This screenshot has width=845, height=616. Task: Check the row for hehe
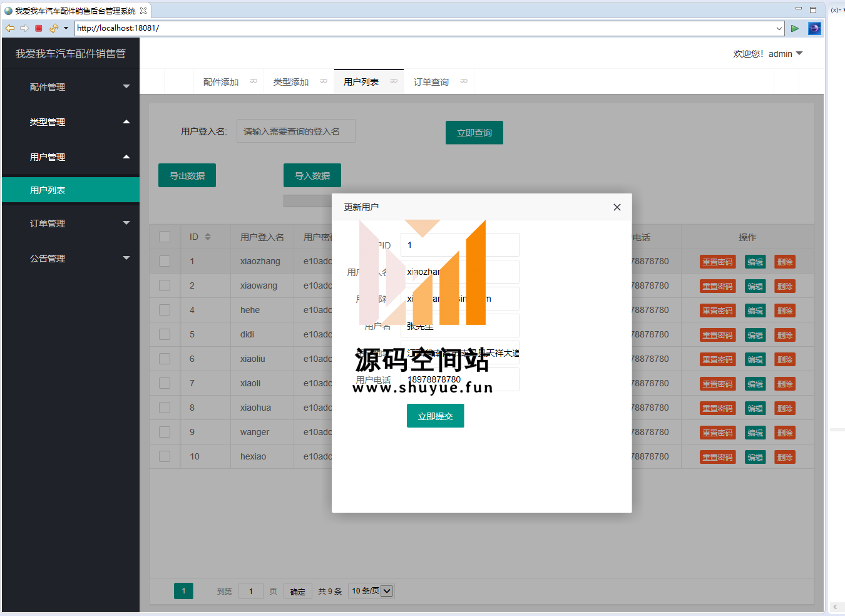point(165,310)
